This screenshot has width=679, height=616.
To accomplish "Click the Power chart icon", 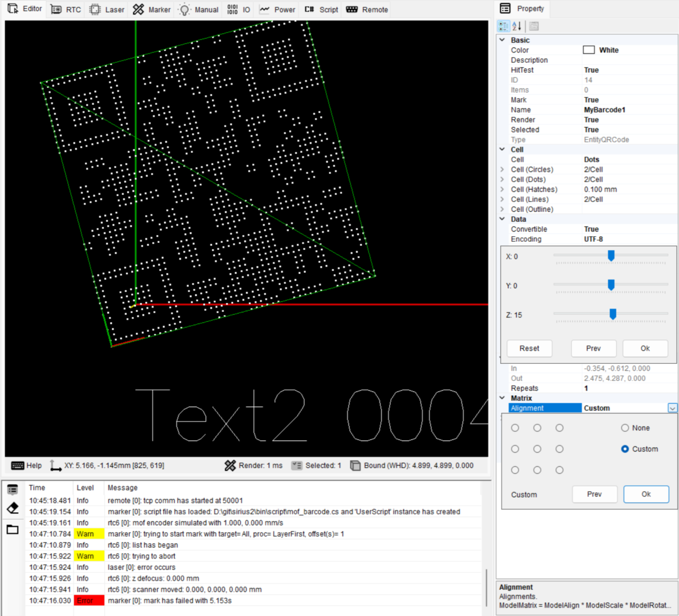I will click(x=264, y=9).
